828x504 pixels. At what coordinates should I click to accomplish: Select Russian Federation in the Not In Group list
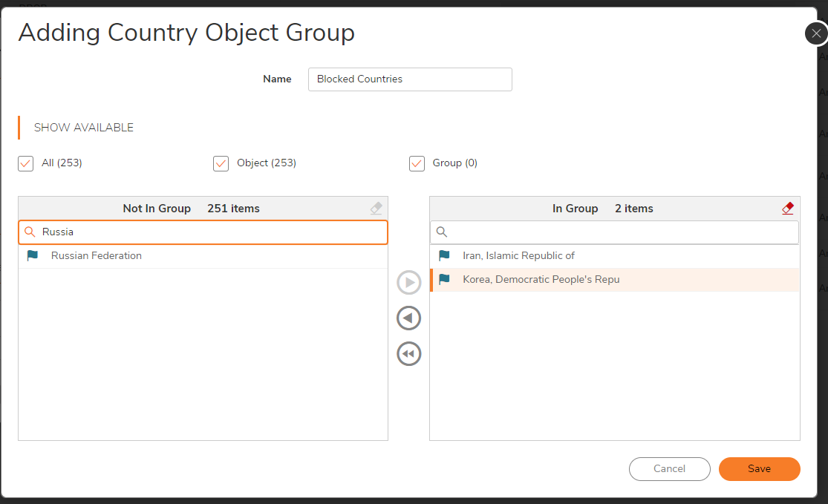97,256
